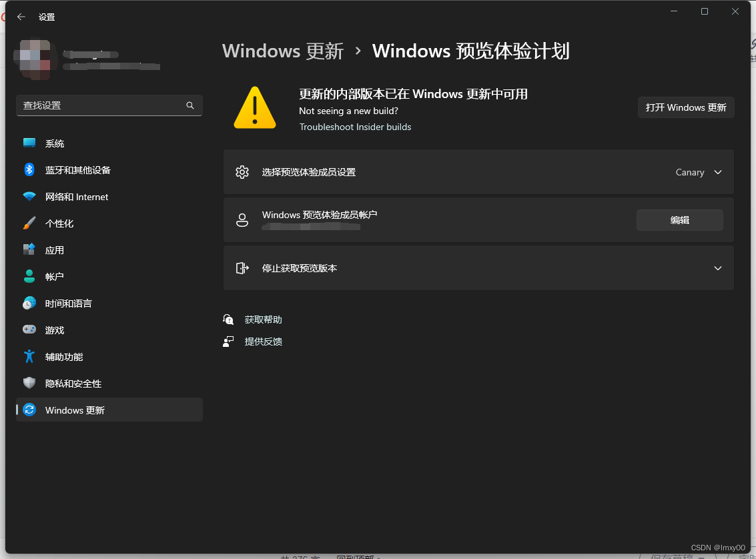Image resolution: width=756 pixels, height=559 pixels.
Task: Expand the Canary channel dropdown chevron
Action: pyautogui.click(x=718, y=173)
